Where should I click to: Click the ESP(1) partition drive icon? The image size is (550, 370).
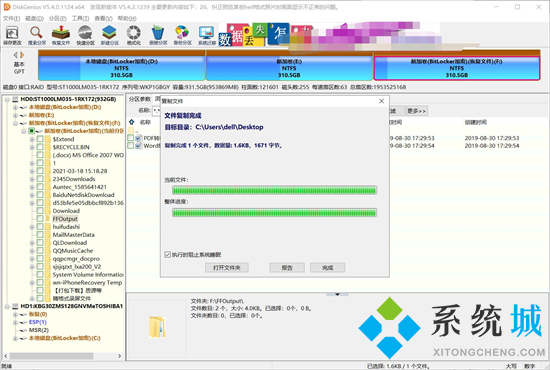coord(23,322)
